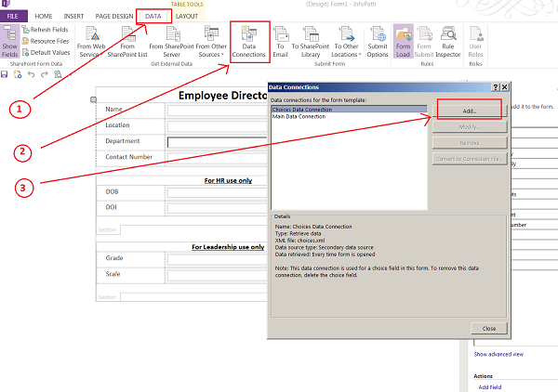Click the Preview icon in quick access
The height and width of the screenshot is (392, 558).
click(x=58, y=74)
